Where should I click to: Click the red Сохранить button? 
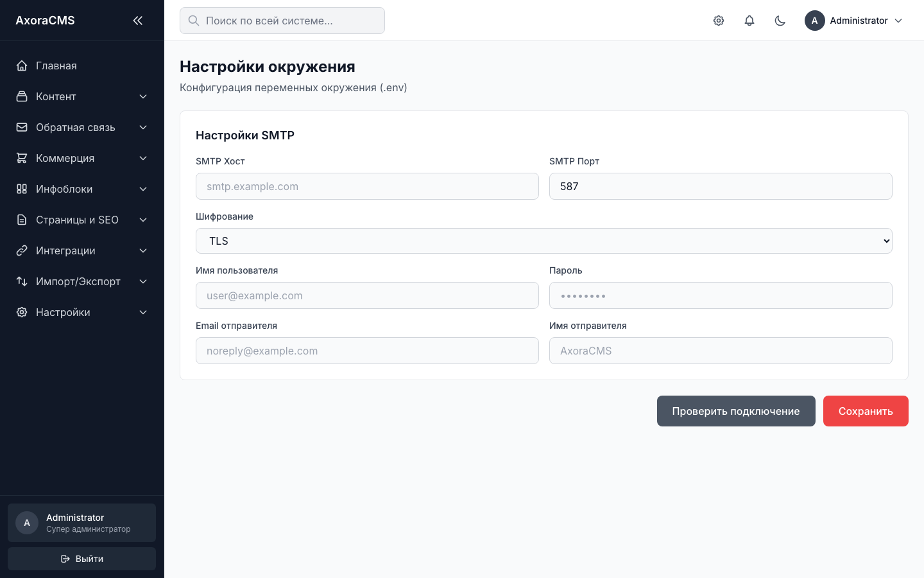pos(866,411)
